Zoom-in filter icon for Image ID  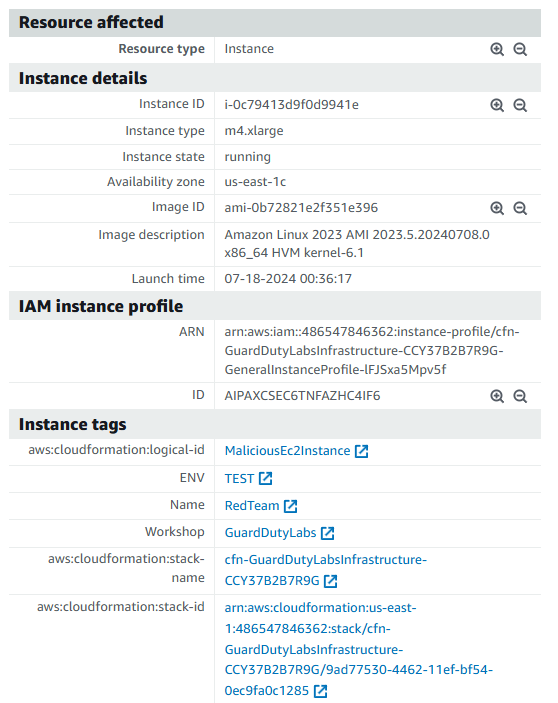pyautogui.click(x=497, y=208)
